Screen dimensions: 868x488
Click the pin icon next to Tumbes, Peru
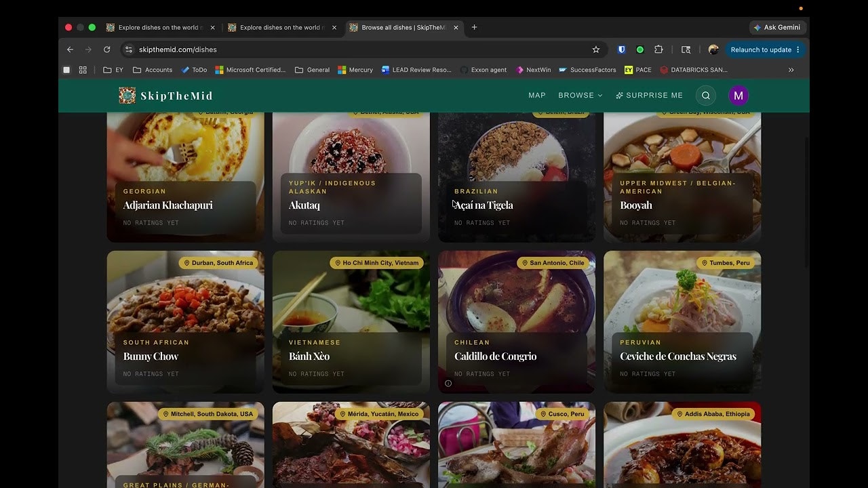[705, 263]
